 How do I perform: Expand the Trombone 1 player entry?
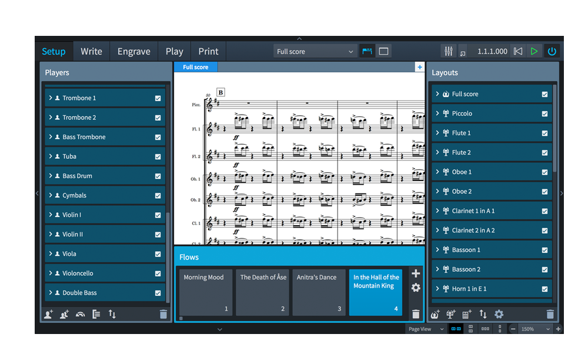click(x=51, y=98)
